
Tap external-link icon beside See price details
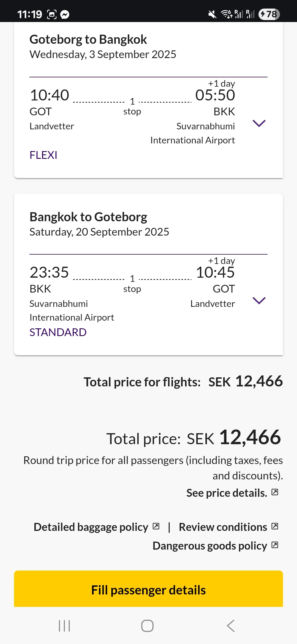tap(275, 492)
